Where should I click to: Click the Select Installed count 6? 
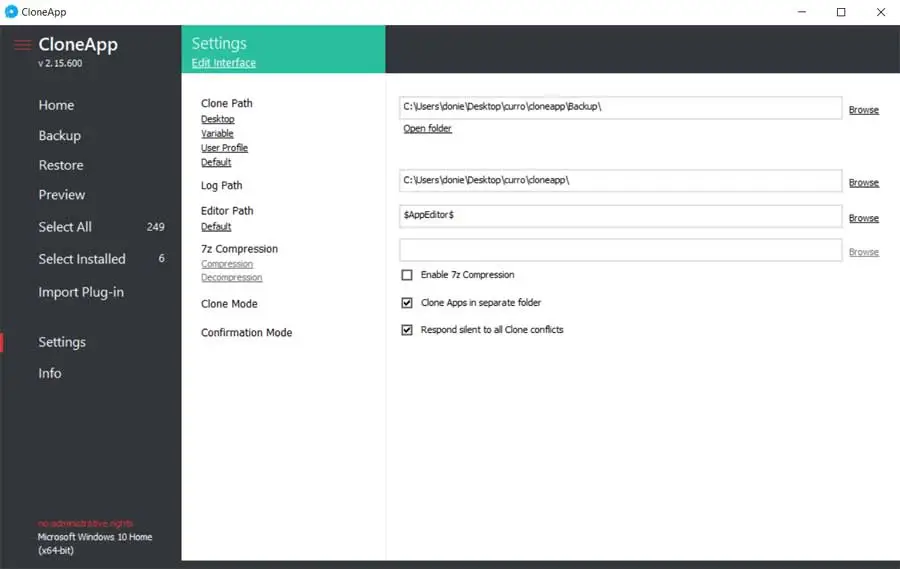tap(161, 258)
